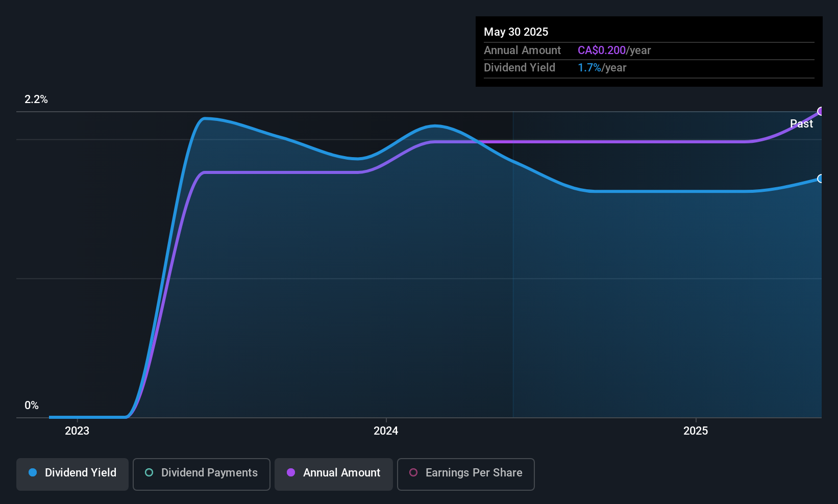Toggle the Annual Amount series

(x=334, y=474)
